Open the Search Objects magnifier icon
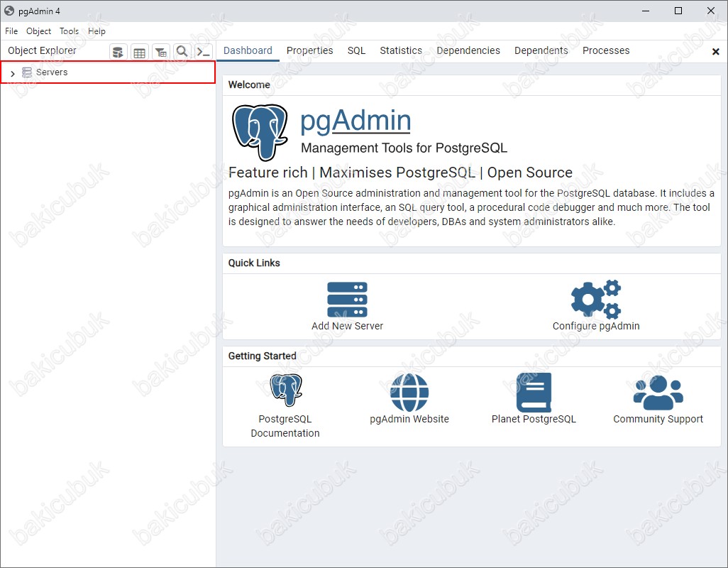The height and width of the screenshot is (568, 728). 182,52
